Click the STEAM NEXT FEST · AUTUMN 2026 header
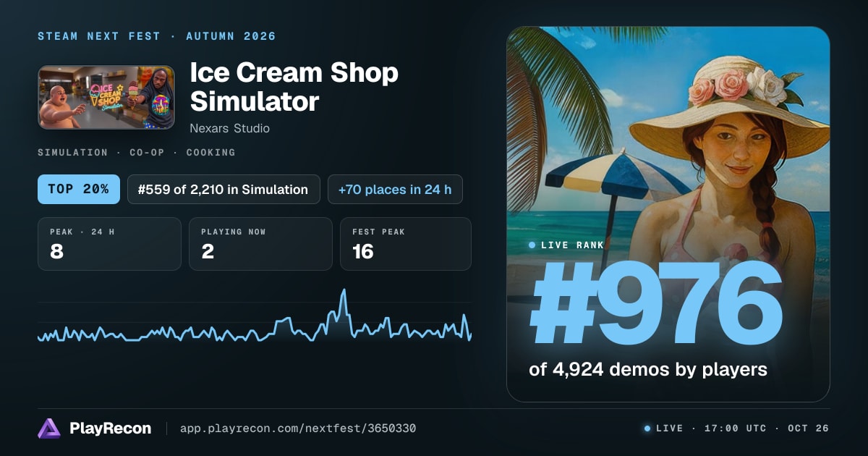The height and width of the screenshot is (456, 868). coord(157,36)
